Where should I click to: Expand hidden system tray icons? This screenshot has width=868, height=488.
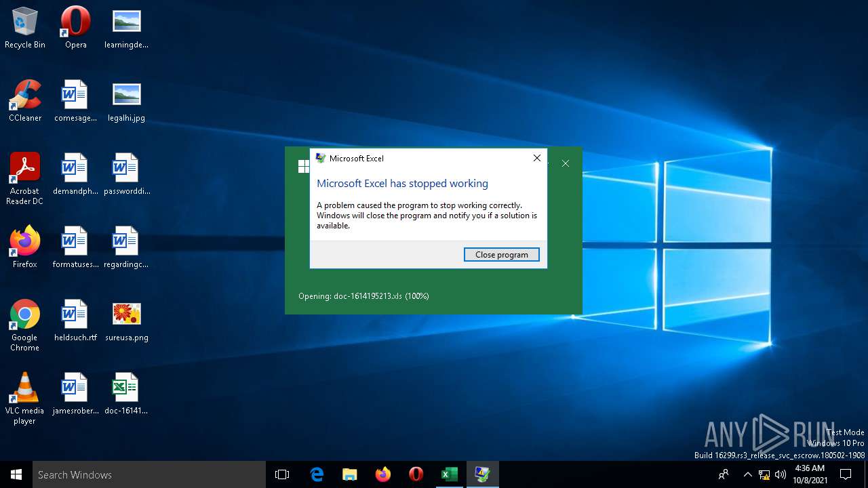pyautogui.click(x=747, y=474)
